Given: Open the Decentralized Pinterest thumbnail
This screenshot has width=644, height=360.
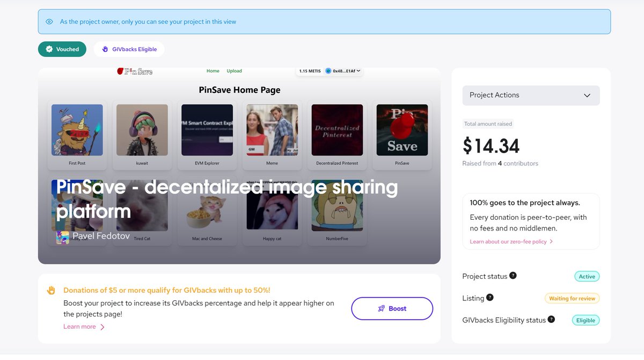Looking at the screenshot, I should pyautogui.click(x=337, y=130).
